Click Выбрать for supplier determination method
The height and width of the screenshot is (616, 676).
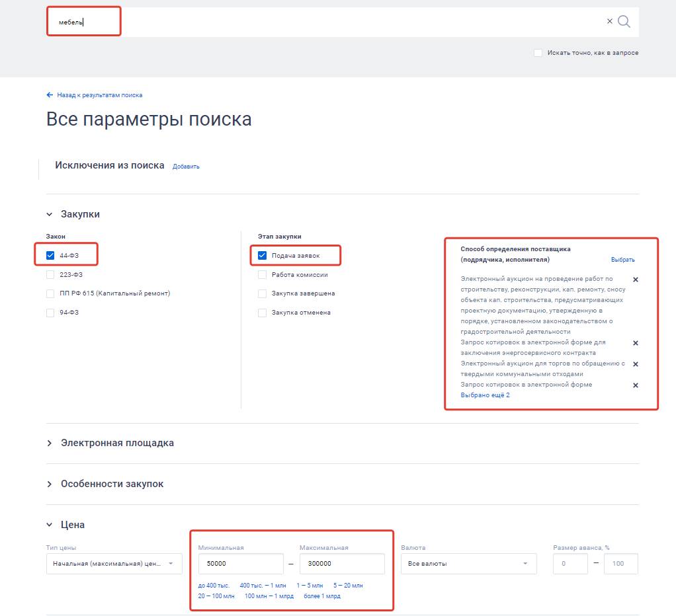[x=622, y=260]
